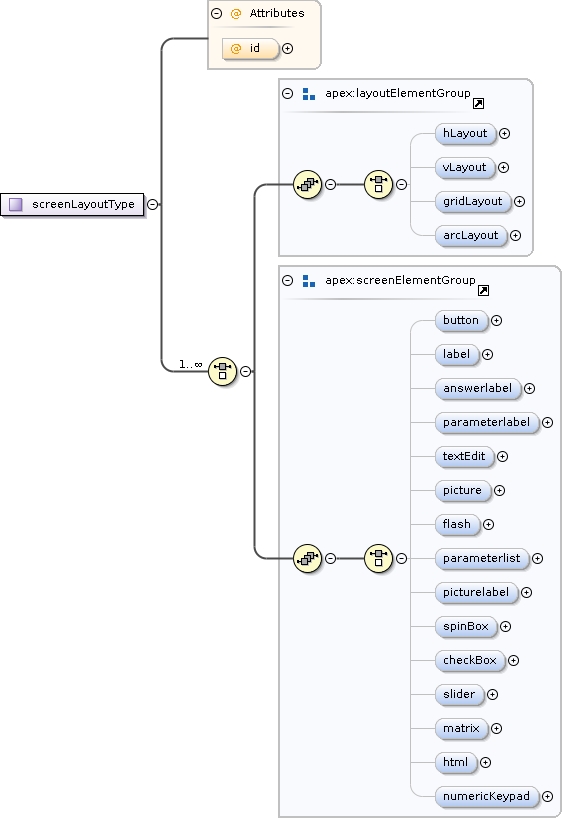
Task: Click the blue group icon beside apex:layoutElementGroup
Action: 309,94
